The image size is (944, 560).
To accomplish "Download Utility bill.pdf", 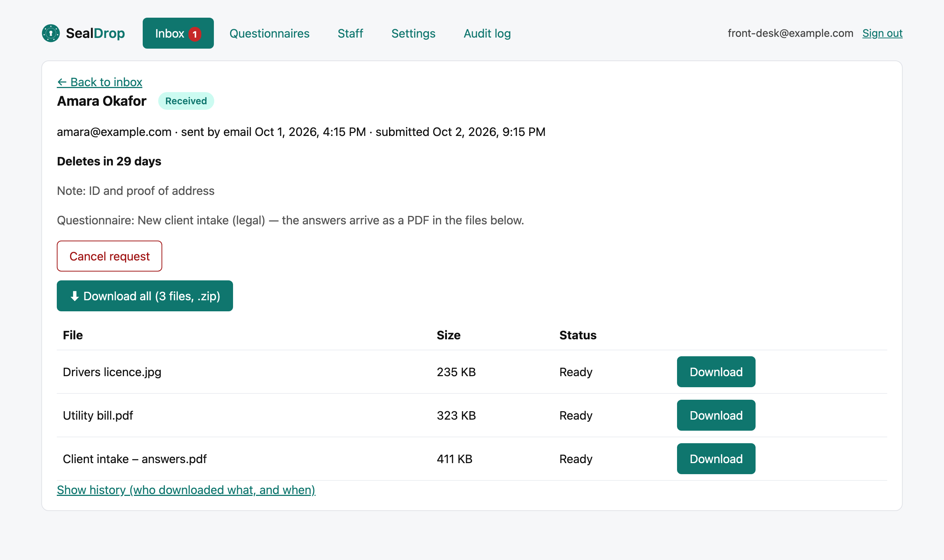I will coord(716,415).
